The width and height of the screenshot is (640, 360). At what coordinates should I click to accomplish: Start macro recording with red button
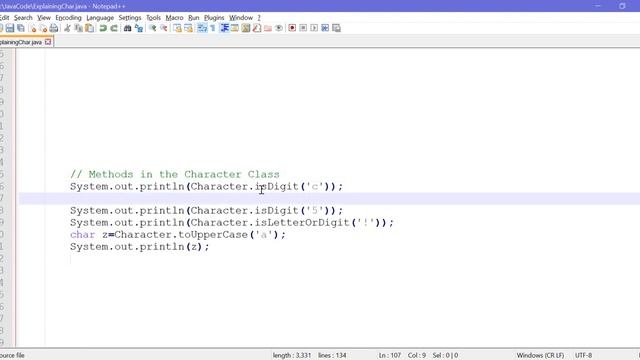292,28
